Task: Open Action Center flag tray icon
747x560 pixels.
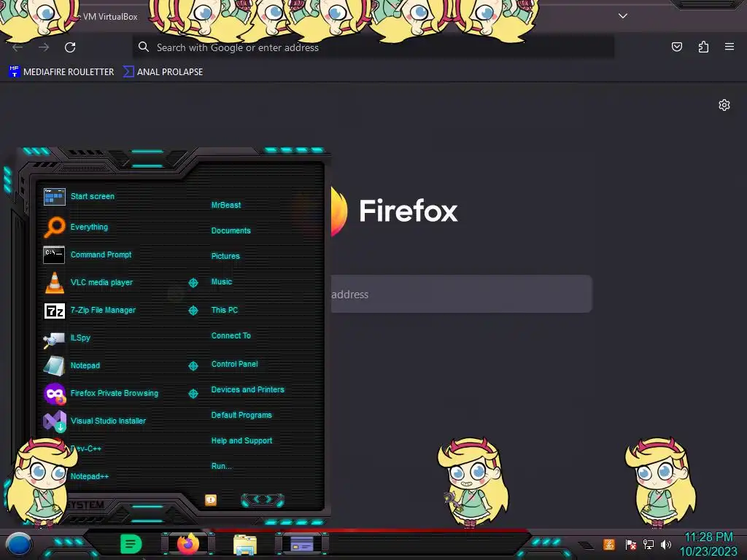Action: click(x=631, y=544)
